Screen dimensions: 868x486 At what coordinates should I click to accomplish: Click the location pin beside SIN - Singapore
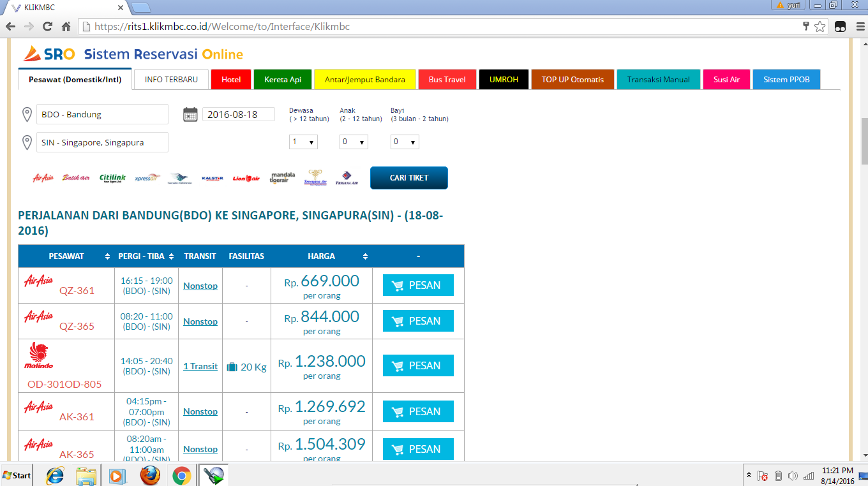pos(27,142)
